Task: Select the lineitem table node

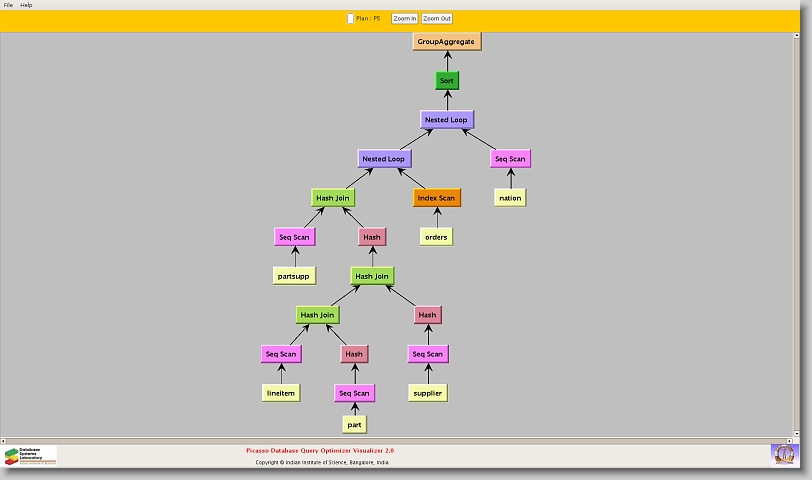Action: [x=280, y=393]
